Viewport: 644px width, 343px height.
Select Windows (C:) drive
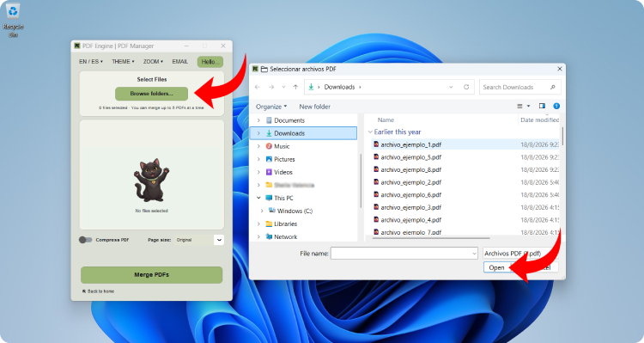(x=295, y=211)
